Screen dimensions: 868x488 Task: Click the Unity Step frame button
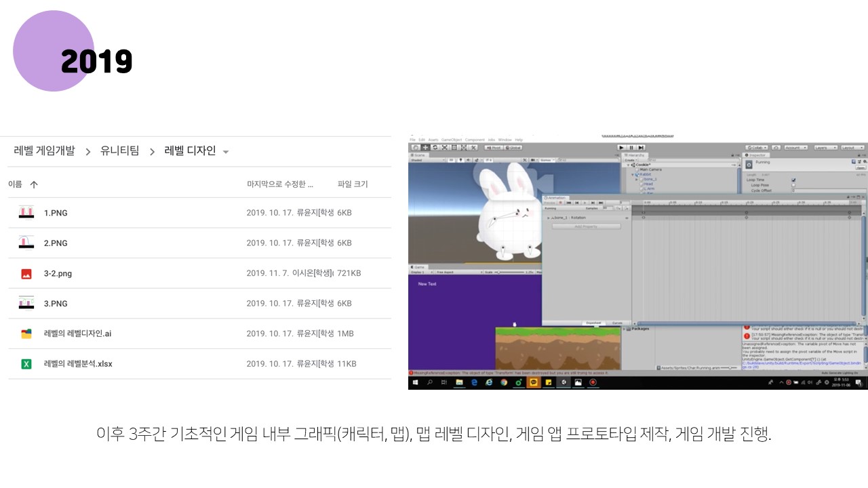641,148
